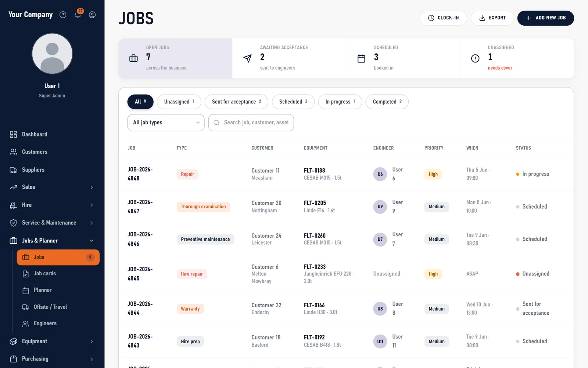The width and height of the screenshot is (588, 368).
Task: Select the Open Jobs summary card
Action: 175,58
